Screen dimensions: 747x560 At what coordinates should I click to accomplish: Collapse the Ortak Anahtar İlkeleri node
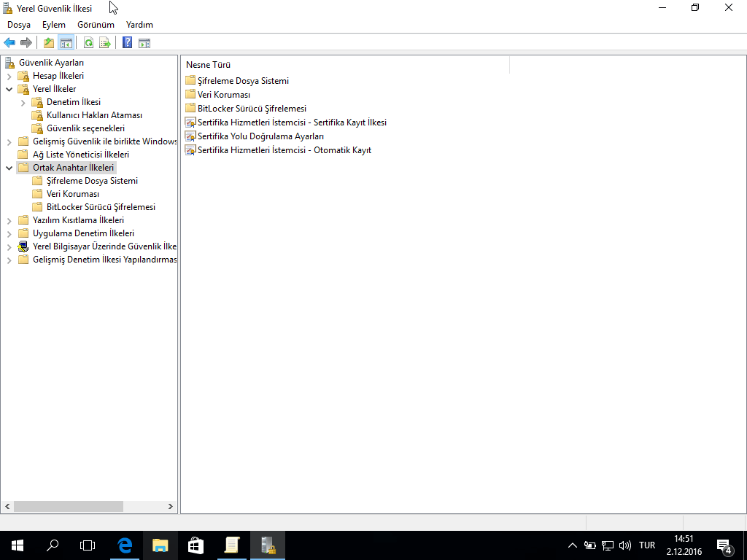9,168
